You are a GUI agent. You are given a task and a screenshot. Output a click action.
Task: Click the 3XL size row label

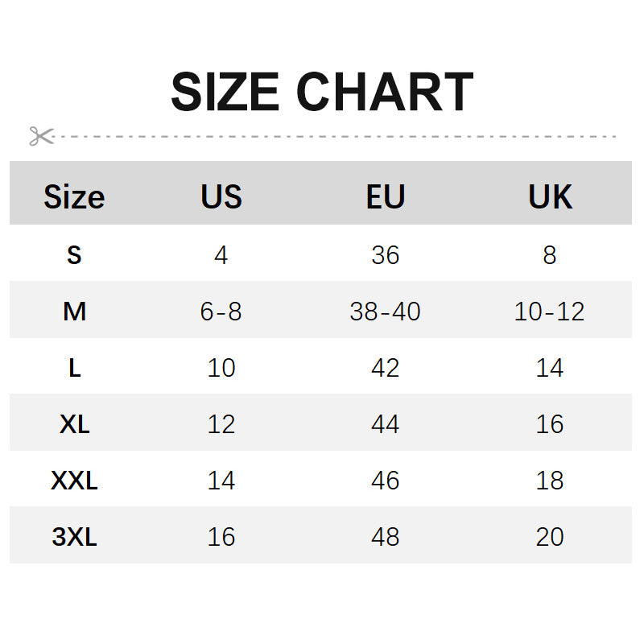(74, 537)
